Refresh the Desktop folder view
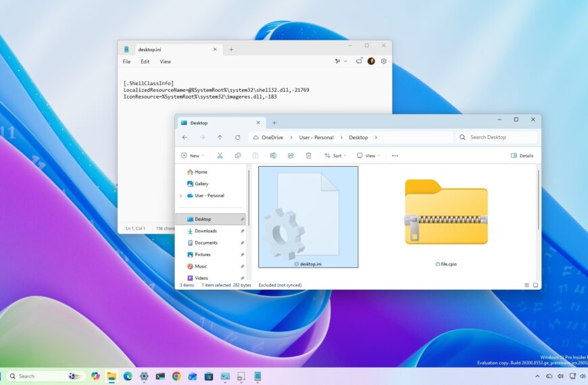This screenshot has height=385, width=588. point(237,138)
